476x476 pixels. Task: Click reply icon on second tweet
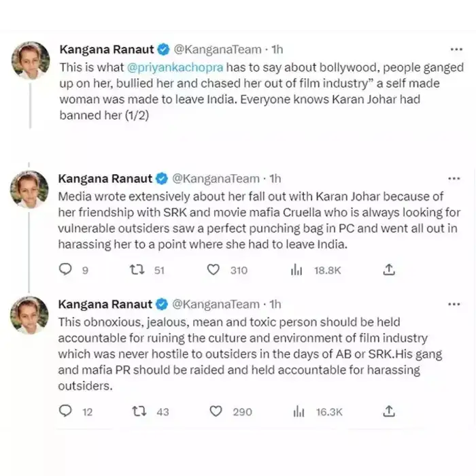(66, 271)
